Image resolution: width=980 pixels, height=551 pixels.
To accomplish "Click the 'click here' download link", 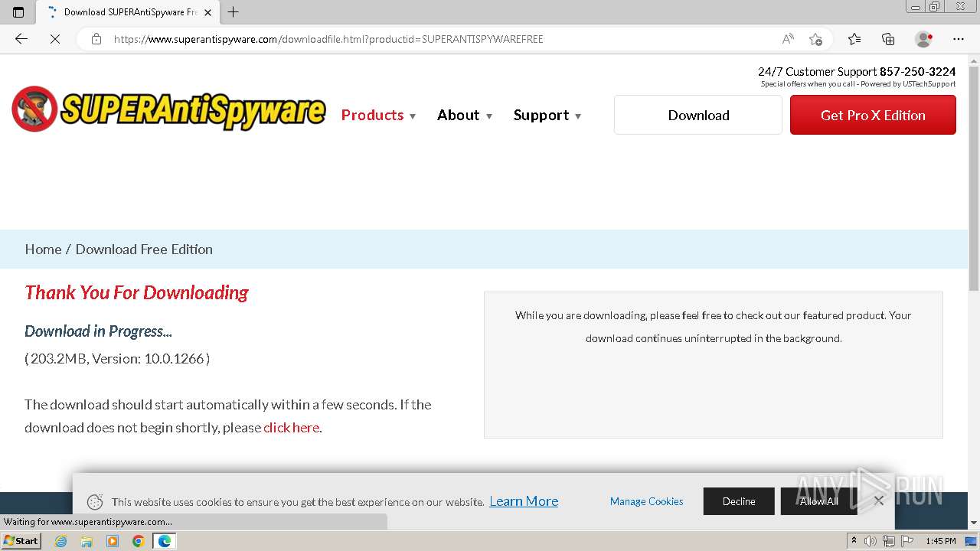I will click(x=291, y=427).
